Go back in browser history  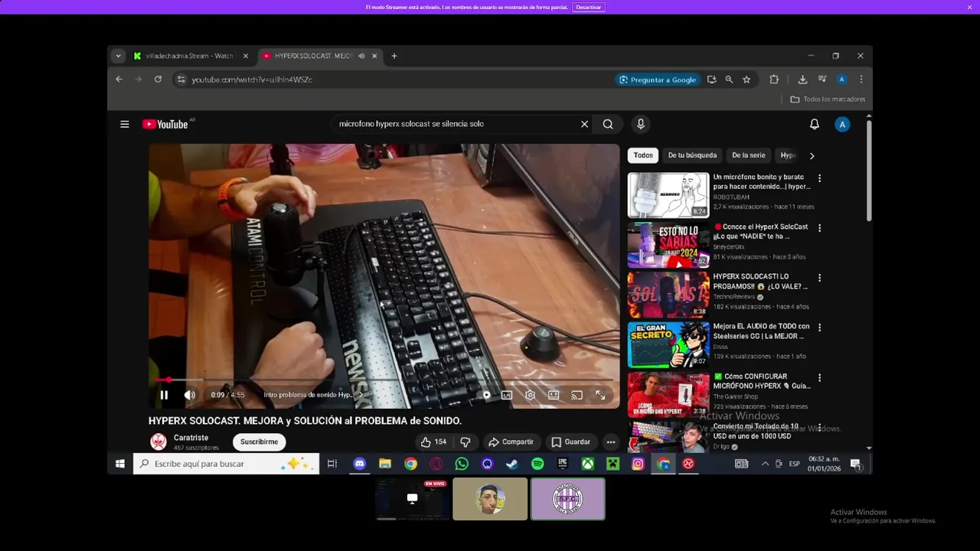point(119,79)
